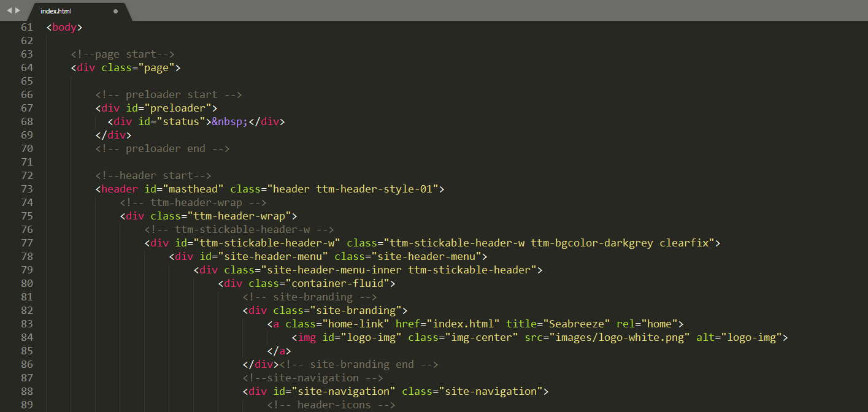This screenshot has width=868, height=412.
Task: Click the &nbsp; entity on line 68
Action: pos(230,121)
